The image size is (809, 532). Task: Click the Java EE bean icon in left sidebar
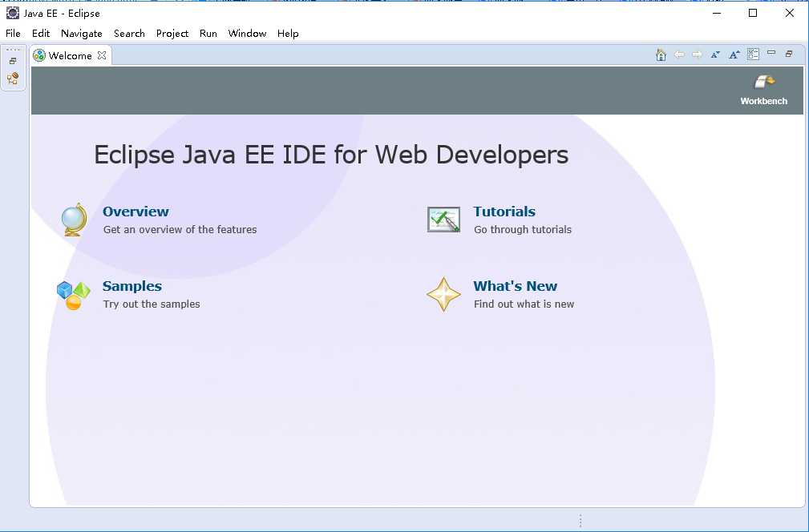[x=13, y=79]
